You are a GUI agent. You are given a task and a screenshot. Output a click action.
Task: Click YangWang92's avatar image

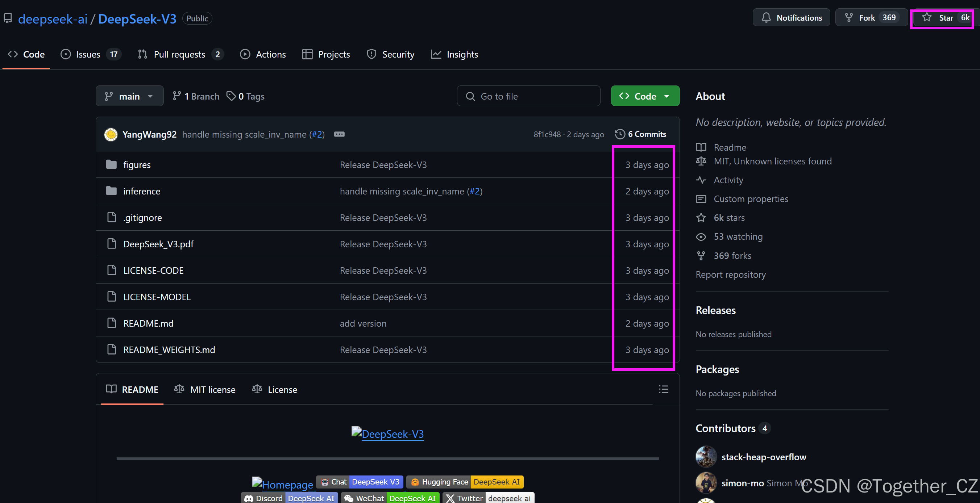111,134
